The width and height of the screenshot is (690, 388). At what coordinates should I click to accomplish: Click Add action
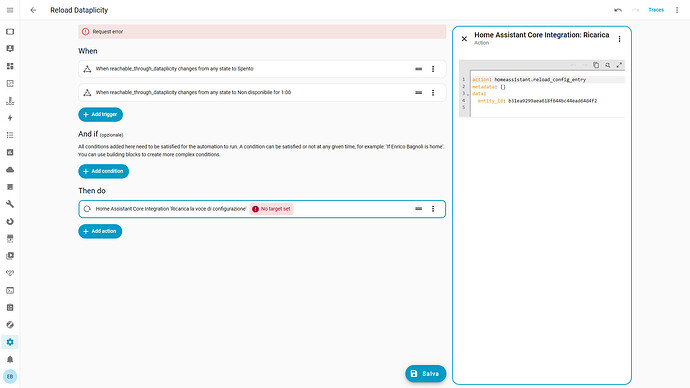tap(100, 231)
